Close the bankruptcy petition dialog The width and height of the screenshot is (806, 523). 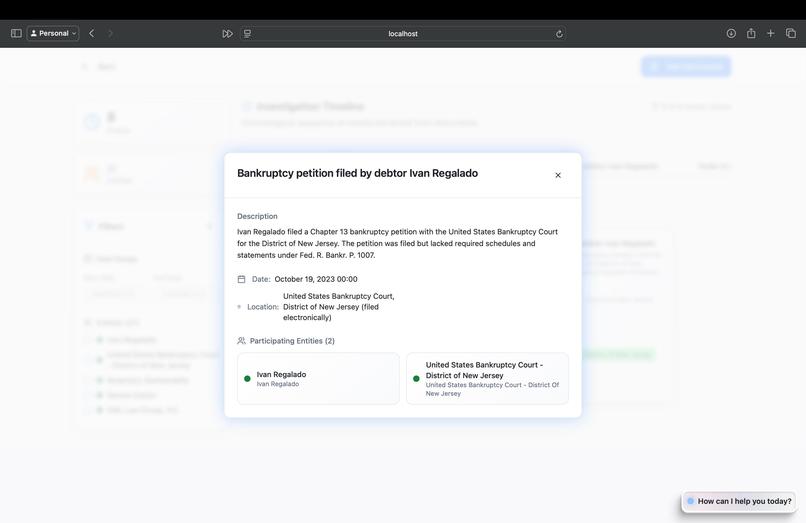pos(558,175)
